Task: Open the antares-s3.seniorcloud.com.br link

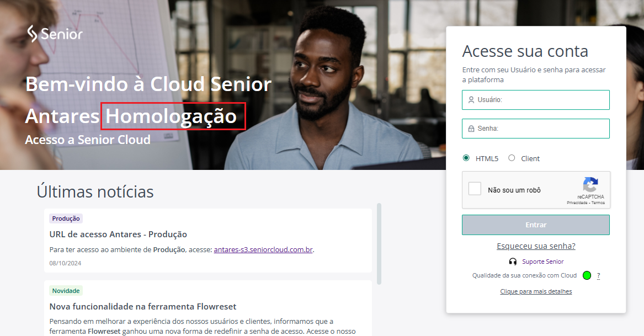Action: coord(263,250)
